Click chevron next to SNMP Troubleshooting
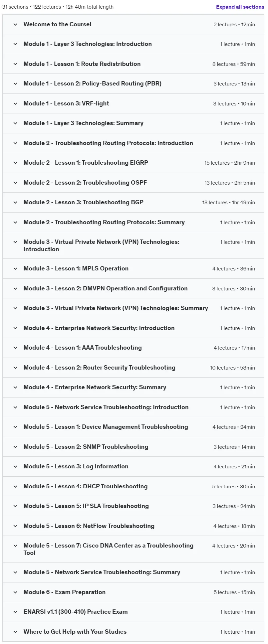Screen dimensions: 268x644 tap(15, 447)
